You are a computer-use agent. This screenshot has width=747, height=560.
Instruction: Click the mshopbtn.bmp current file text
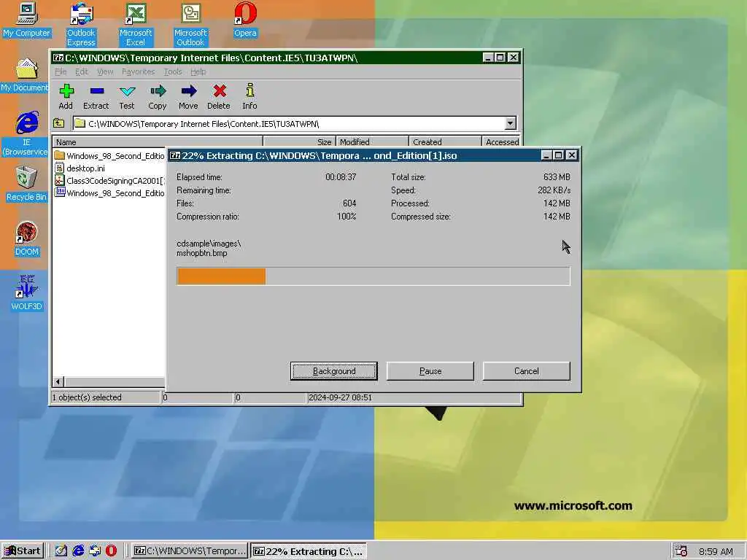tap(201, 253)
